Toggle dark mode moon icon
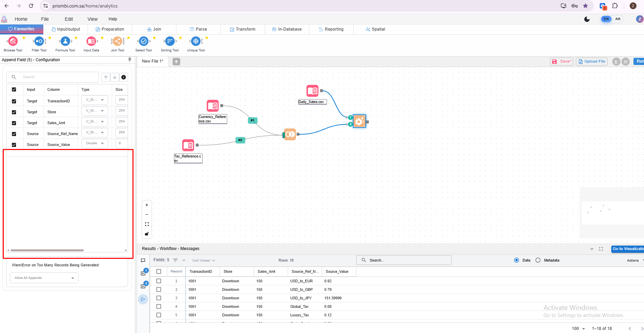The height and width of the screenshot is (333, 644). coord(587,19)
